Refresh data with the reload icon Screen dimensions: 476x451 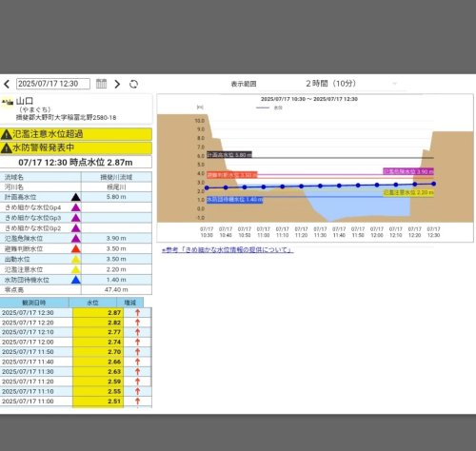pyautogui.click(x=134, y=84)
